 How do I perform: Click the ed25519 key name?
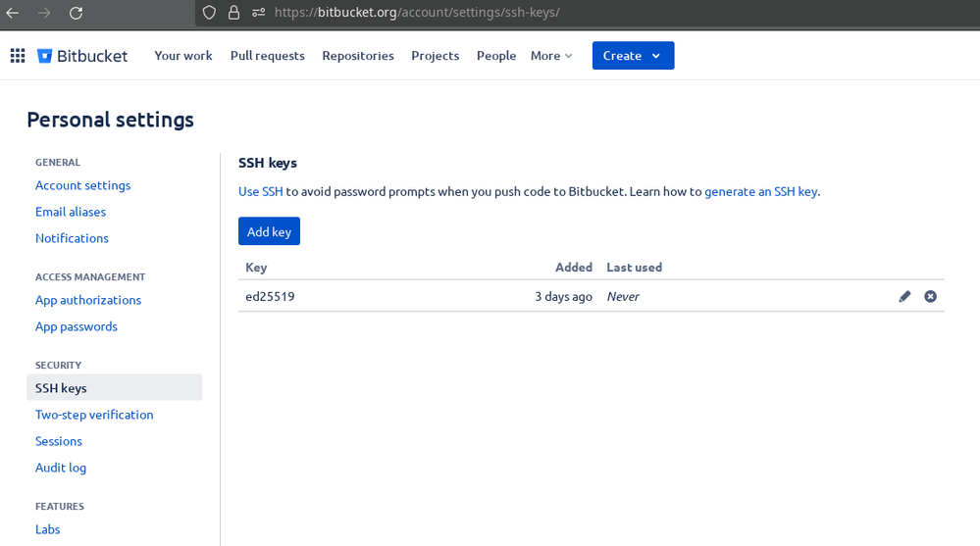click(x=270, y=296)
